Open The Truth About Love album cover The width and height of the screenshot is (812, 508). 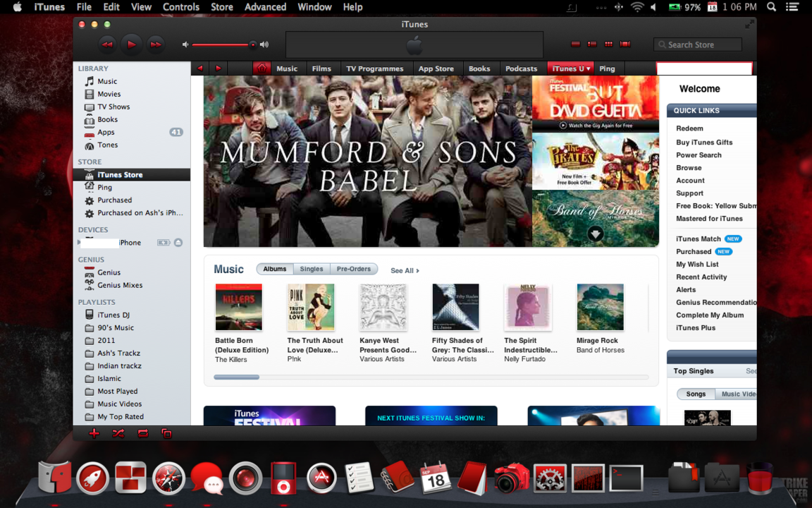click(311, 307)
